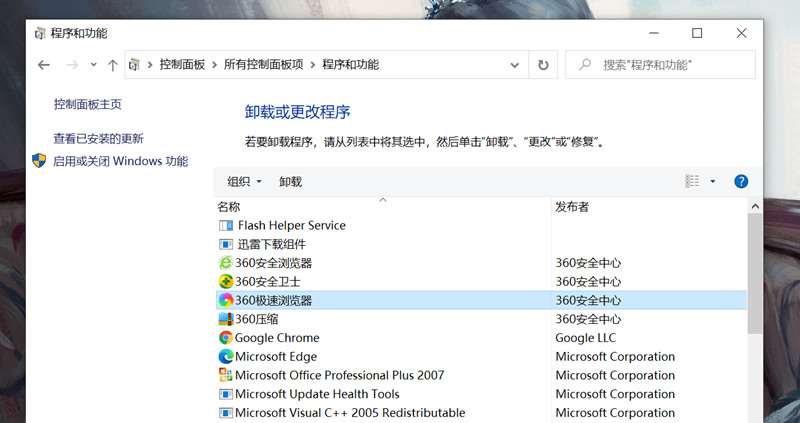Click the Flash Helper Service icon
The image size is (800, 423).
click(x=226, y=226)
